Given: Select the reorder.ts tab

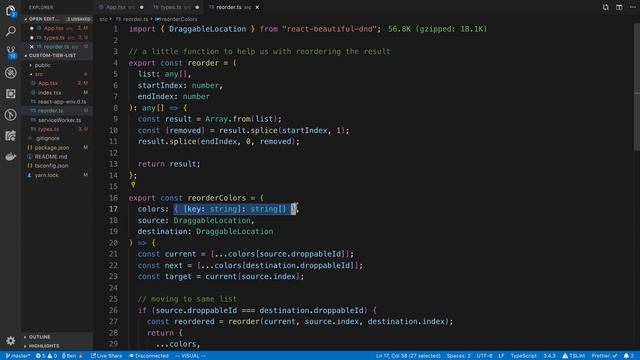Looking at the screenshot, I should coord(233,7).
